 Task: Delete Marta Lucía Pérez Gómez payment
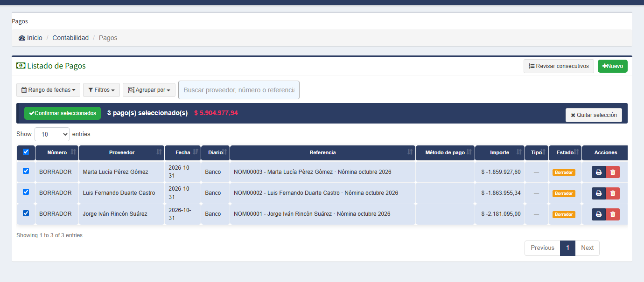613,172
